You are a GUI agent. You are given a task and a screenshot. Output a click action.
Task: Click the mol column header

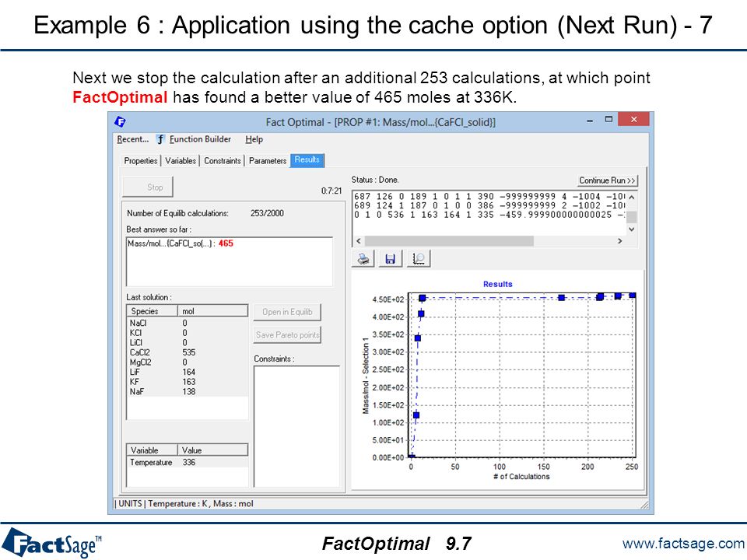[213, 311]
